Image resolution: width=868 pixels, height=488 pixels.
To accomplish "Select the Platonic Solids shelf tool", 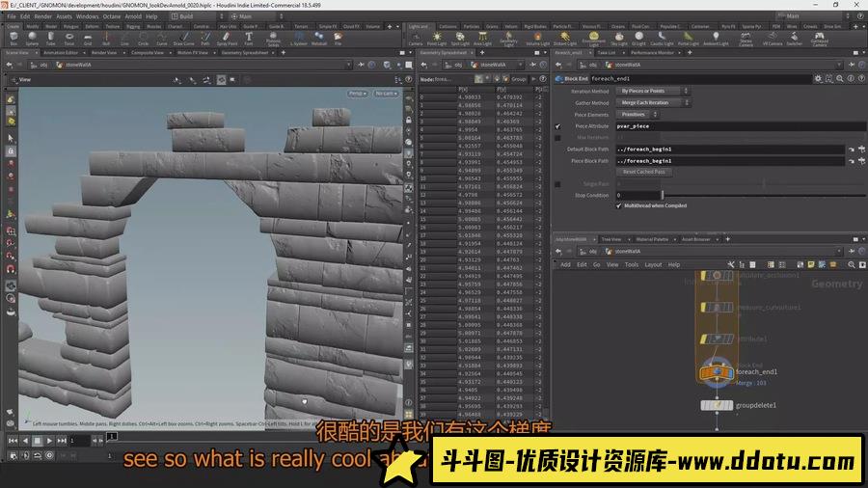I will (x=274, y=39).
